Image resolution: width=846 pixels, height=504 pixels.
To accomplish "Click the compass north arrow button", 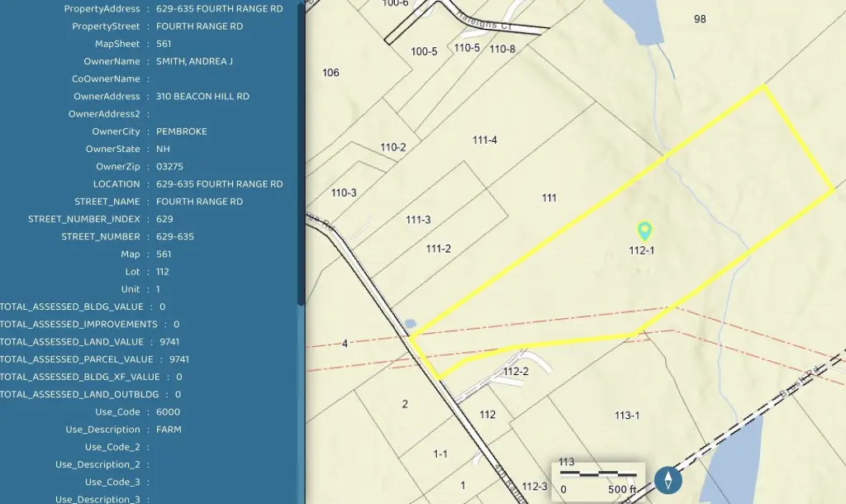I will point(668,479).
